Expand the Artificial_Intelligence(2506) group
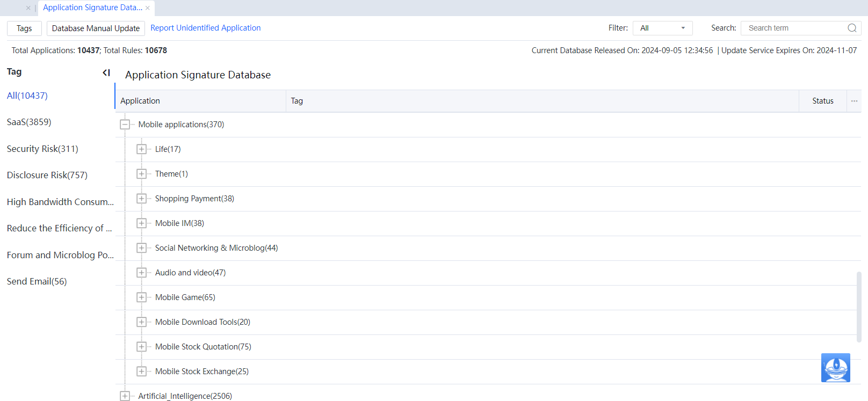The width and height of the screenshot is (868, 401). click(125, 396)
